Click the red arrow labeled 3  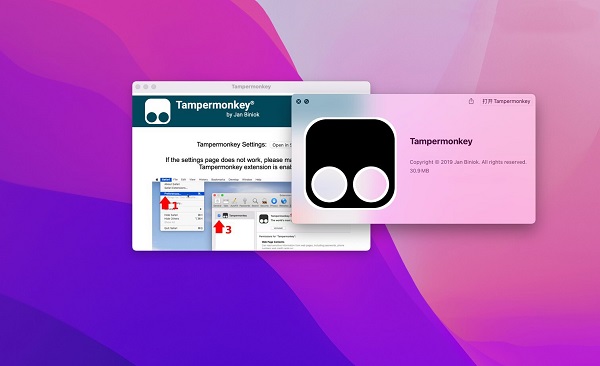tap(218, 227)
